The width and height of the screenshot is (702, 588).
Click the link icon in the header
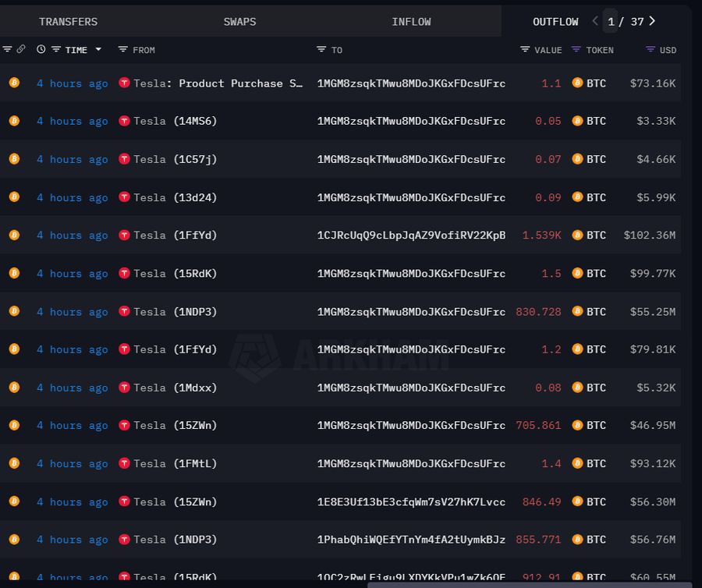coord(21,49)
